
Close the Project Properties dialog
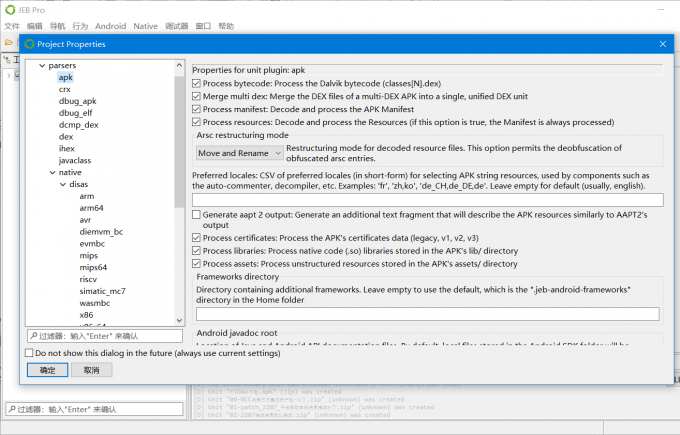tap(661, 44)
